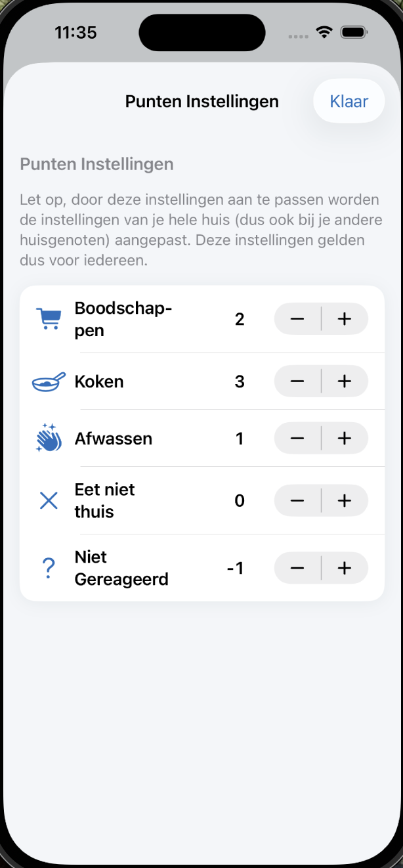The image size is (403, 868).
Task: Tap the Wi-Fi icon in status bar
Action: click(x=324, y=32)
